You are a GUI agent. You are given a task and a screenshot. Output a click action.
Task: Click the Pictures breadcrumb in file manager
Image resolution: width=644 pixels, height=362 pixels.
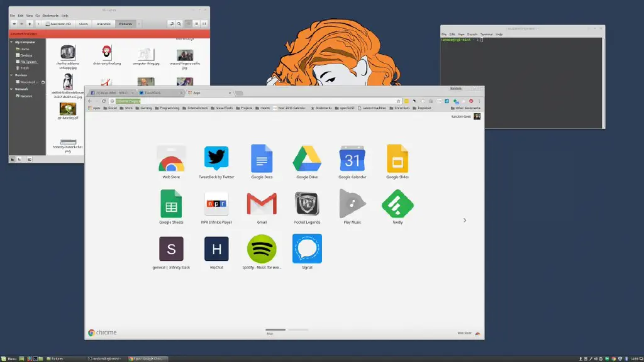point(126,24)
